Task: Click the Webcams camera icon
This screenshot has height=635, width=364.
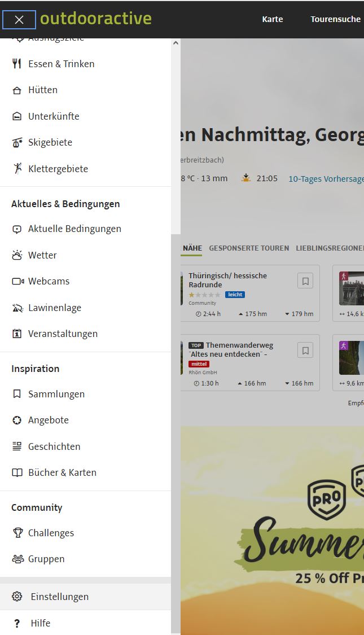Action: [x=17, y=281]
